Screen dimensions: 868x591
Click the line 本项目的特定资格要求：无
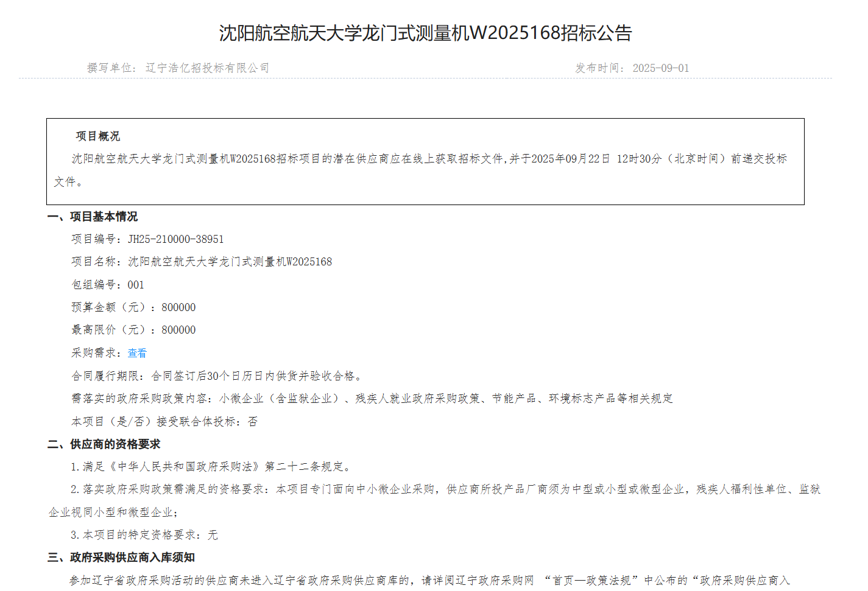tap(144, 535)
